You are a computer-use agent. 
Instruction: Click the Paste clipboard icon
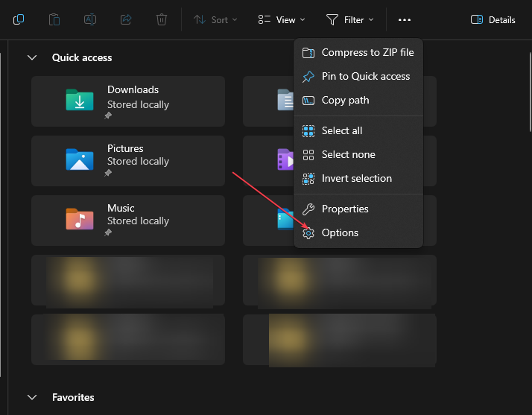[x=54, y=20]
